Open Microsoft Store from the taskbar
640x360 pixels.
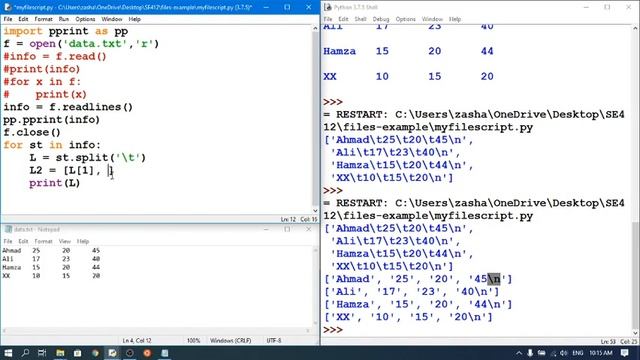click(78, 353)
